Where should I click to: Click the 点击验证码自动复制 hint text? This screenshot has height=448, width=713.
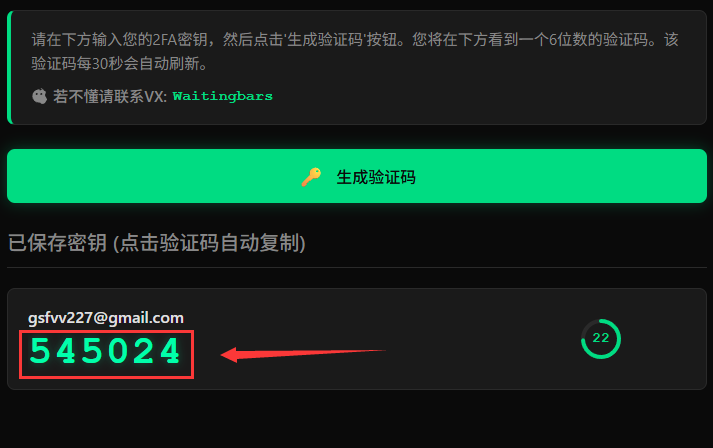click(x=209, y=242)
